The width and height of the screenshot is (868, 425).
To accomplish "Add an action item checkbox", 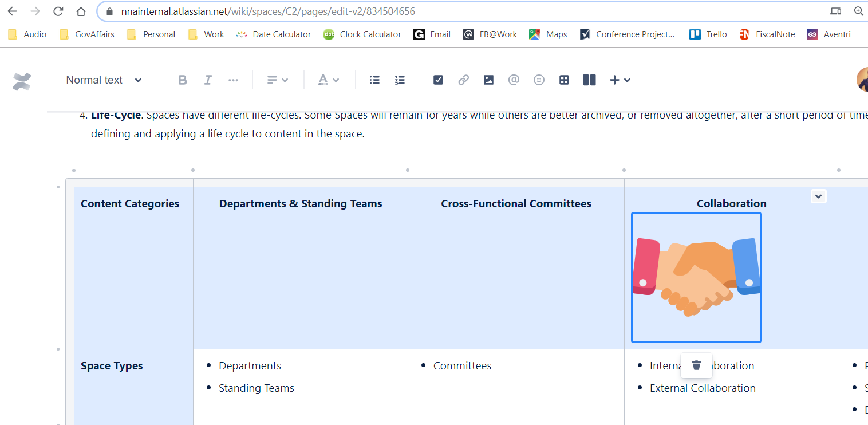I will click(438, 80).
